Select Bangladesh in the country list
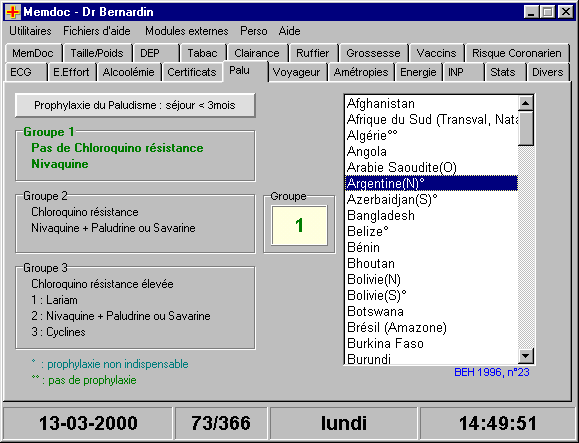The width and height of the screenshot is (579, 443). click(x=431, y=215)
